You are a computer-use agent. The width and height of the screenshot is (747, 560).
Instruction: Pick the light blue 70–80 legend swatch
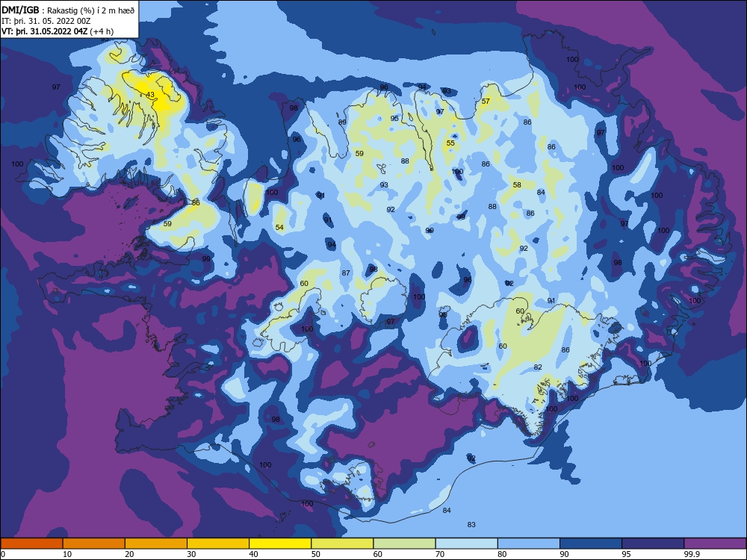pyautogui.click(x=466, y=544)
